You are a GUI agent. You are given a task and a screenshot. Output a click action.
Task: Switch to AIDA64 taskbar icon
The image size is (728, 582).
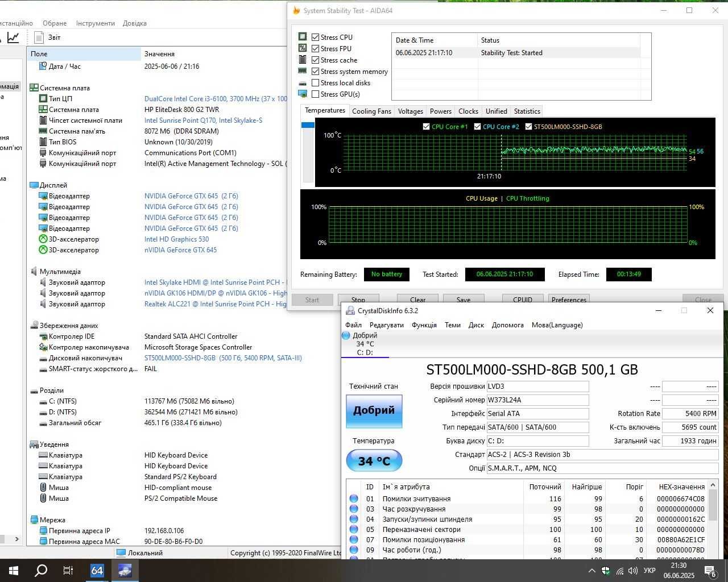click(x=97, y=571)
